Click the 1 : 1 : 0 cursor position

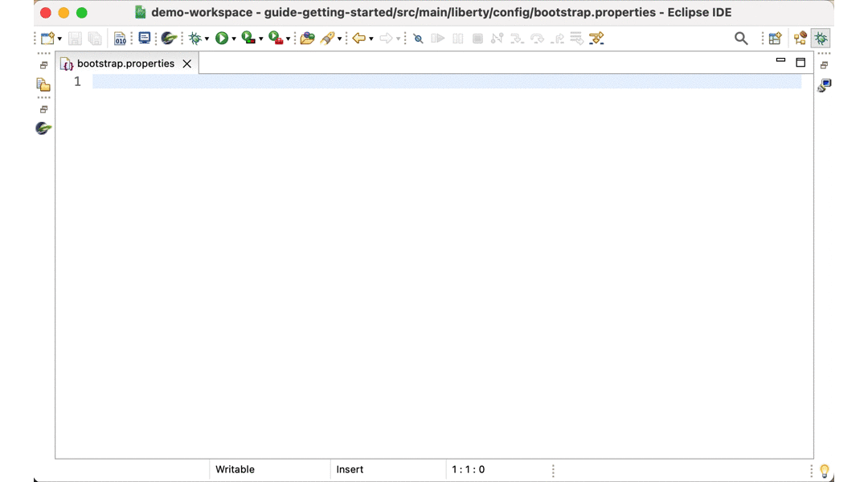(469, 469)
